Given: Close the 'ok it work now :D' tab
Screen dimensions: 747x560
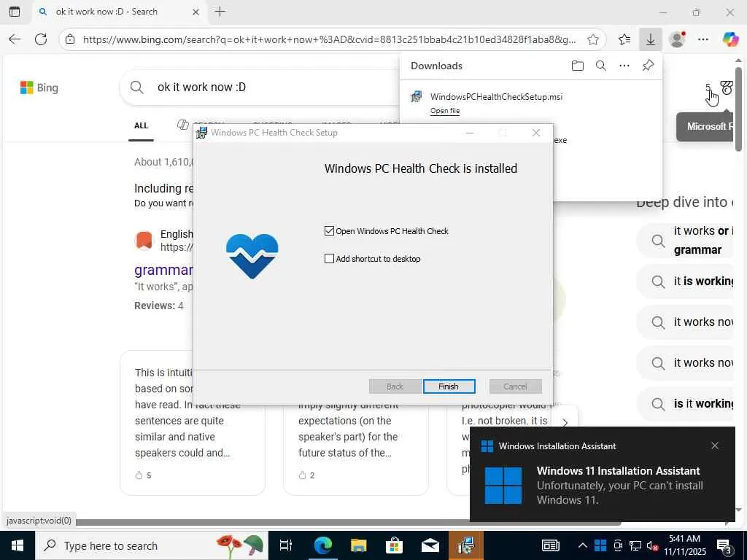Looking at the screenshot, I should (x=196, y=12).
